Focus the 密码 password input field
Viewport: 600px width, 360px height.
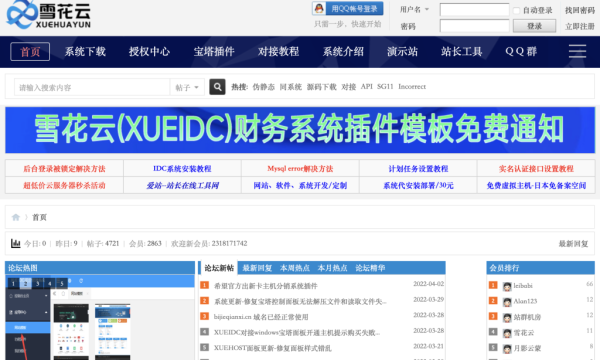tap(474, 26)
